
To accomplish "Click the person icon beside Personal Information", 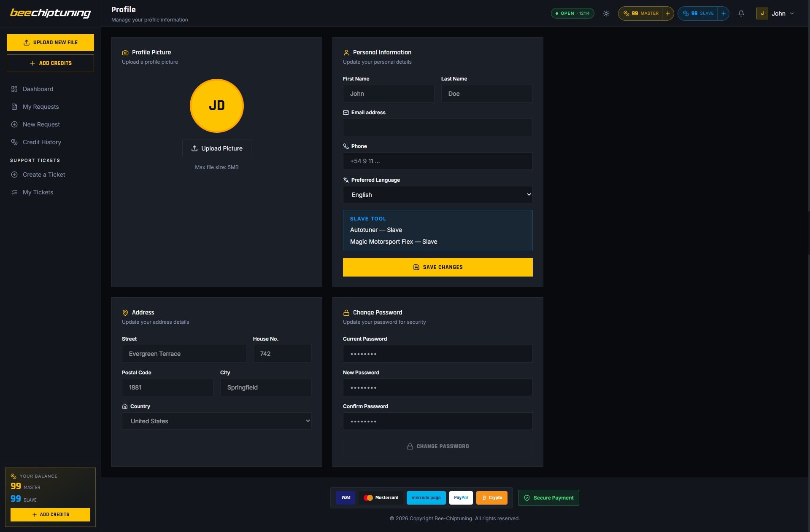I will [x=346, y=53].
